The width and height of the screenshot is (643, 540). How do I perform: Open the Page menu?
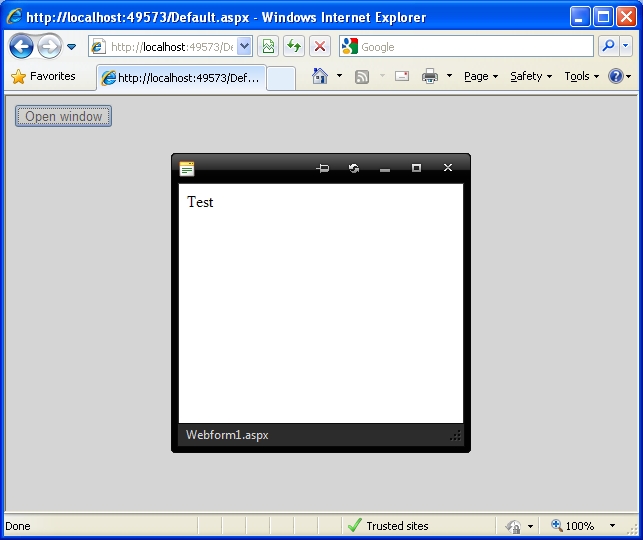point(481,76)
